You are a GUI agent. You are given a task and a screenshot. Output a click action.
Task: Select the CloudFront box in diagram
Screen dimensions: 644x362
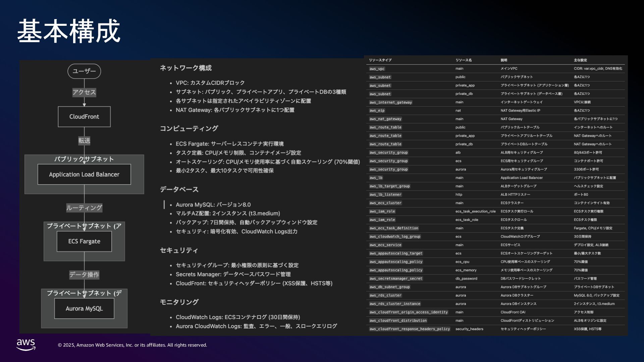tap(84, 117)
